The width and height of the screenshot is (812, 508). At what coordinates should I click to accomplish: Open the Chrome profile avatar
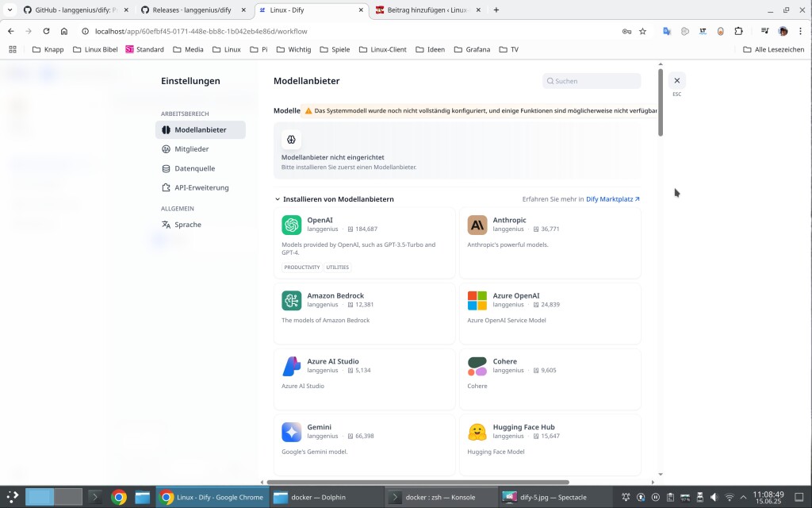coord(783,31)
